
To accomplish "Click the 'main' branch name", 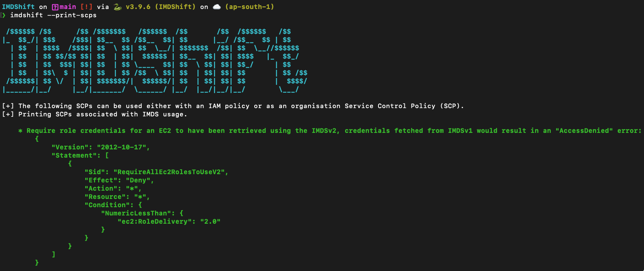I will (68, 7).
